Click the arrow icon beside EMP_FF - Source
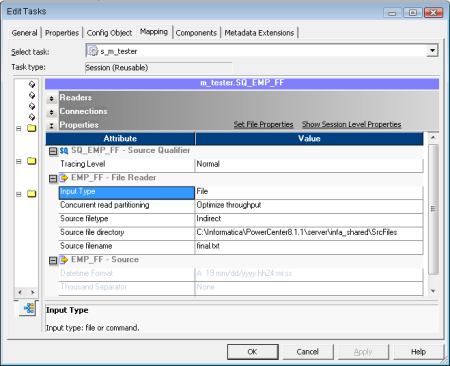Screen dimensions: 450x366 click(x=64, y=260)
